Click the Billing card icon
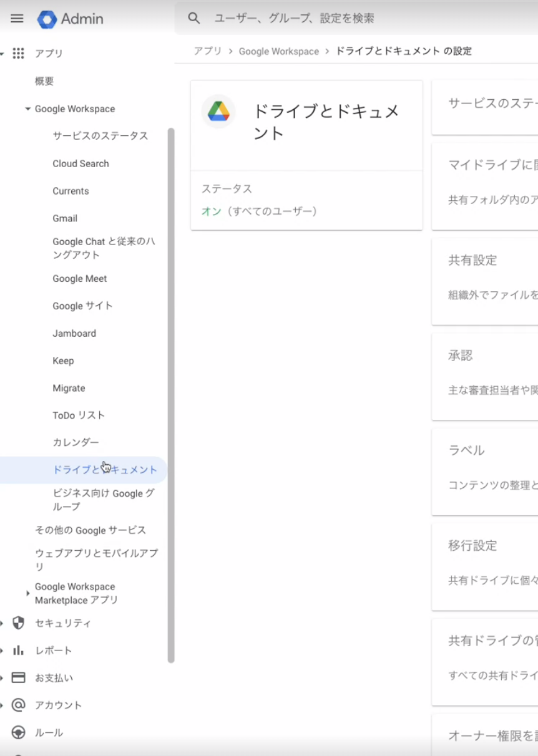538x756 pixels. click(19, 678)
